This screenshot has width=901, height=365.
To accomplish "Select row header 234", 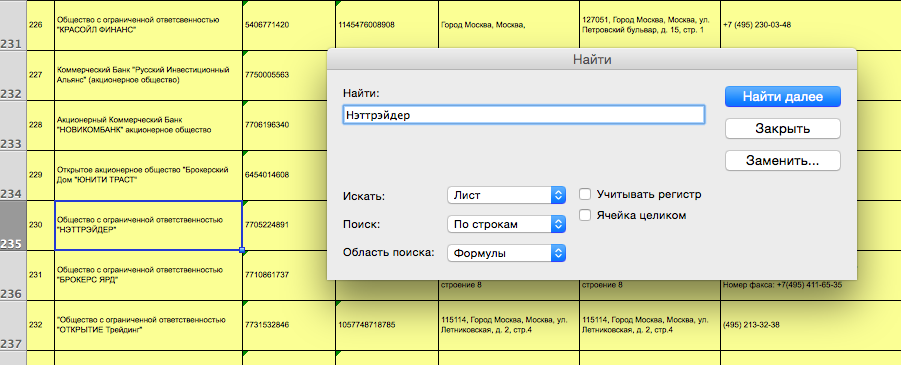I will point(13,176).
